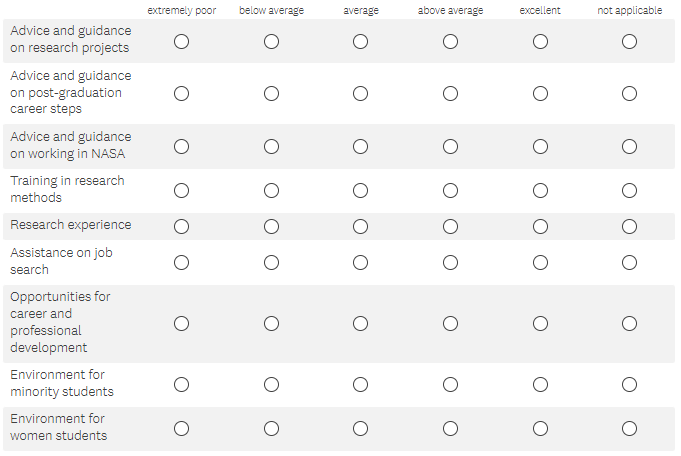Viewport: 681px width, 456px height.
Task: Rate career development opportunities as excellent
Action: coord(540,323)
